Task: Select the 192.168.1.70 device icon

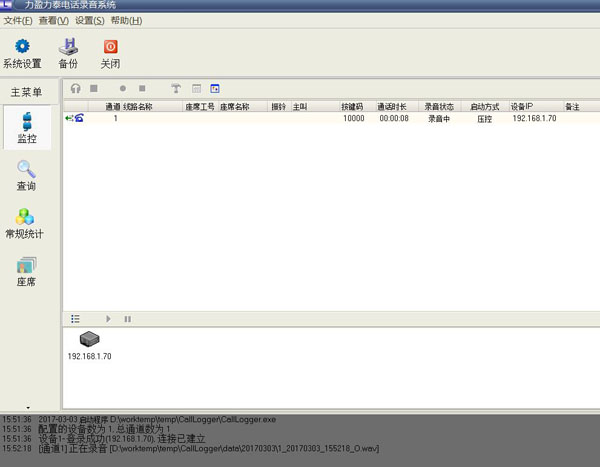Action: (89, 341)
